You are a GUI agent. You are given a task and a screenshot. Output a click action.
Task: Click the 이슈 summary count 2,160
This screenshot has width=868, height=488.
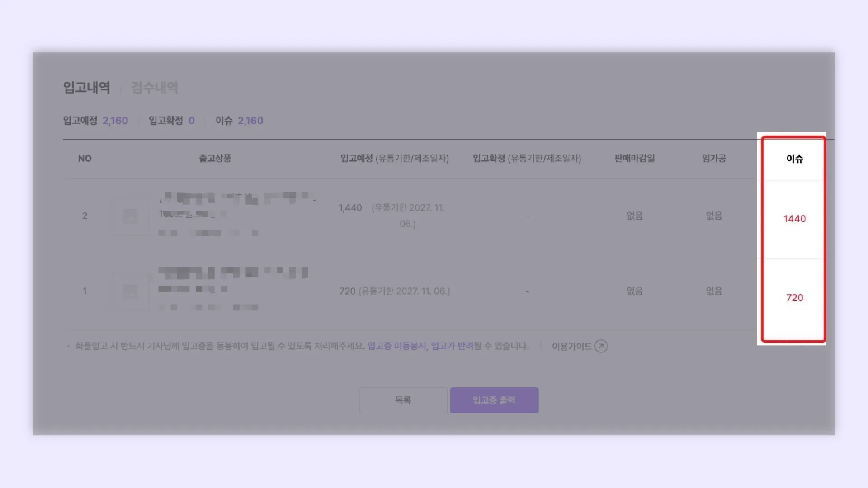(x=250, y=121)
